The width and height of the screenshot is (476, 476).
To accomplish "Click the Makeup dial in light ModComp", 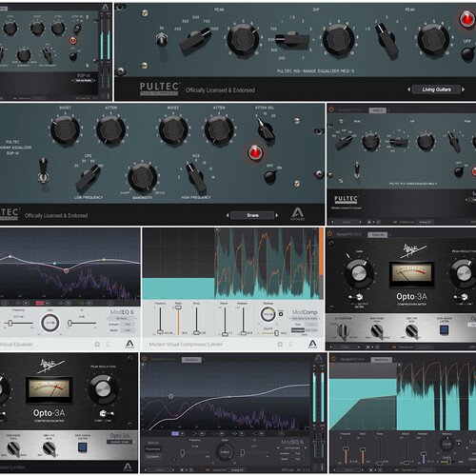I will pos(268,314).
